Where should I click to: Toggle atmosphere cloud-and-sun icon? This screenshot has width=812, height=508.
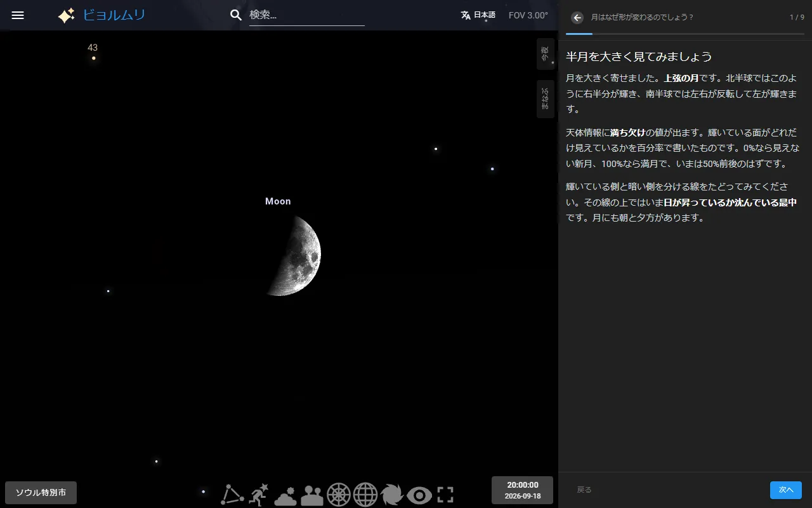(x=285, y=495)
